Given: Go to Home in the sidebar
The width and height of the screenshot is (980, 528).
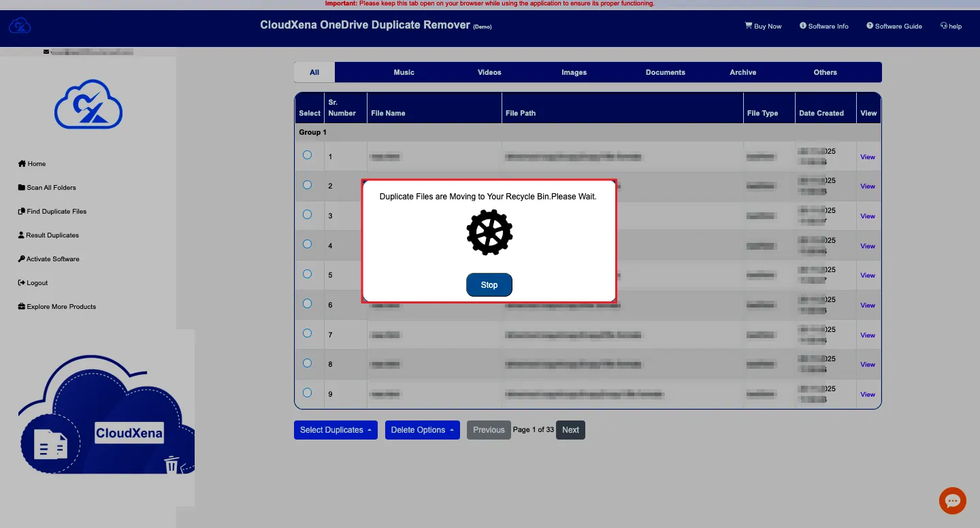Looking at the screenshot, I should tap(32, 164).
